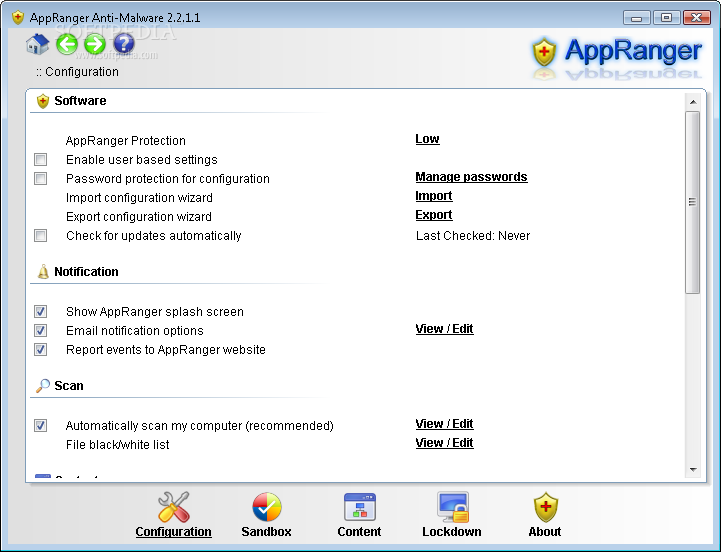Open Help with the blue question mark
The image size is (721, 552).
[124, 44]
